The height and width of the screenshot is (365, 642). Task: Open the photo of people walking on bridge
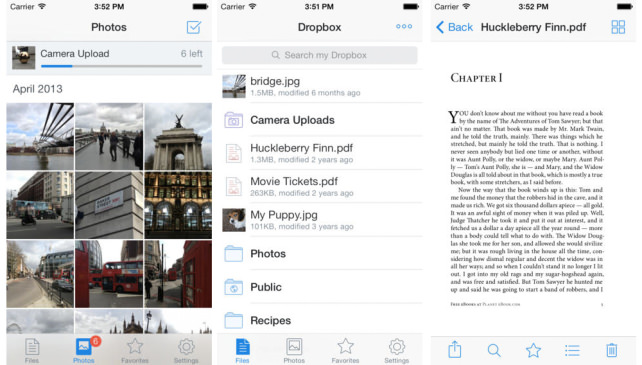tap(109, 136)
